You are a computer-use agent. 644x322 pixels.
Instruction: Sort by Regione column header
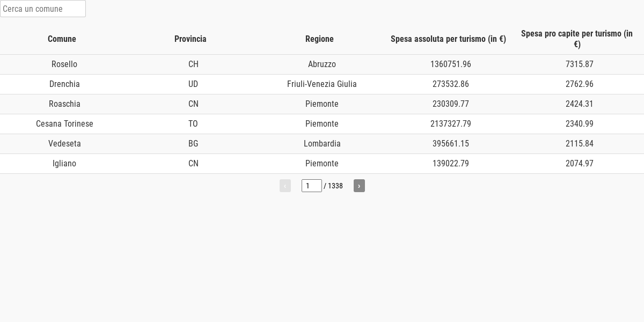(319, 39)
